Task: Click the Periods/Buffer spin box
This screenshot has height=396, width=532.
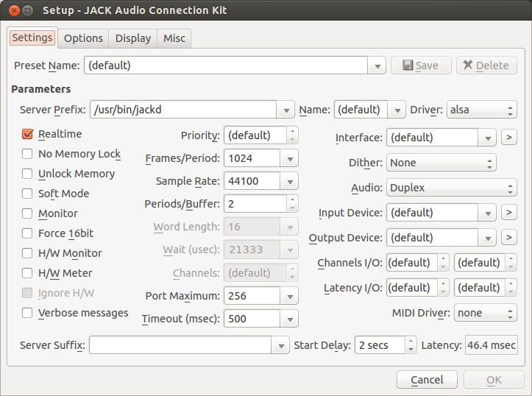Action: (x=261, y=204)
